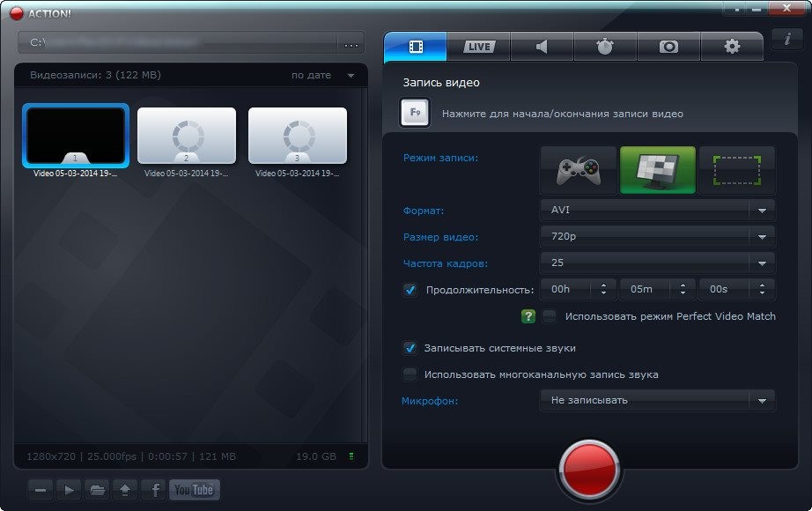Viewport: 812px width, 511px height.
Task: Expand the Размер видео 720p dropdown
Action: coord(657,236)
